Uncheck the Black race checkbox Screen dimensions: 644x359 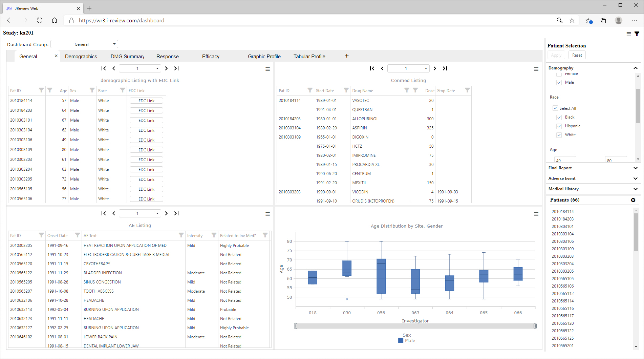559,117
